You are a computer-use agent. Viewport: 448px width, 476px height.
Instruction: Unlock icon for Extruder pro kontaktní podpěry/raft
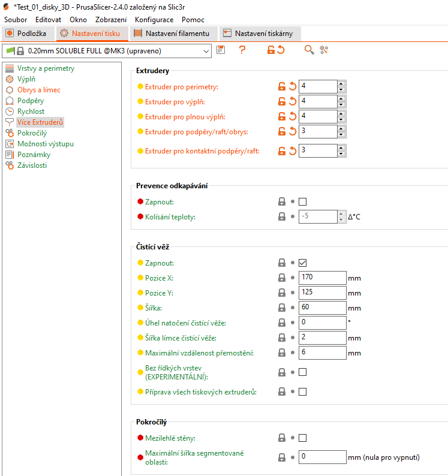[281, 151]
